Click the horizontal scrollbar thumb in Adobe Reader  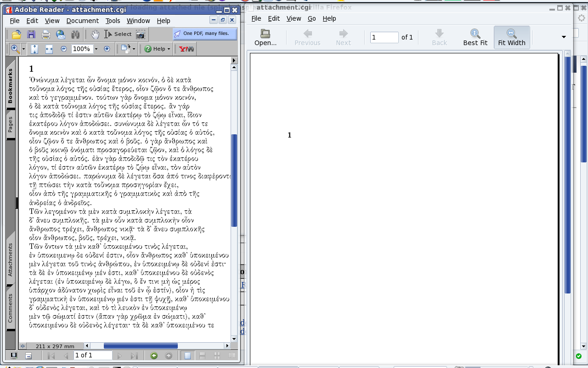pos(141,346)
